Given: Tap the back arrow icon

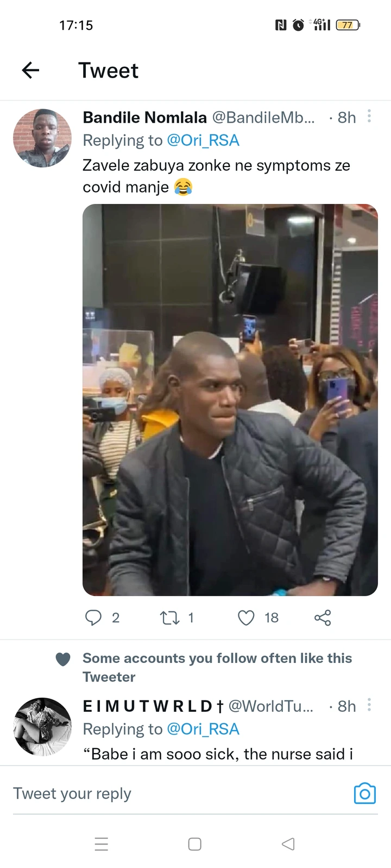Looking at the screenshot, I should (30, 70).
